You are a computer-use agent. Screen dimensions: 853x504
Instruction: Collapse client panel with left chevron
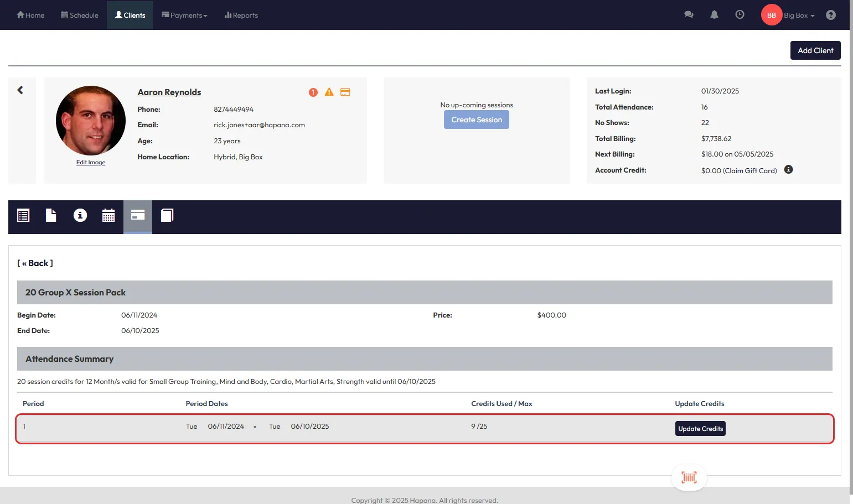point(20,90)
